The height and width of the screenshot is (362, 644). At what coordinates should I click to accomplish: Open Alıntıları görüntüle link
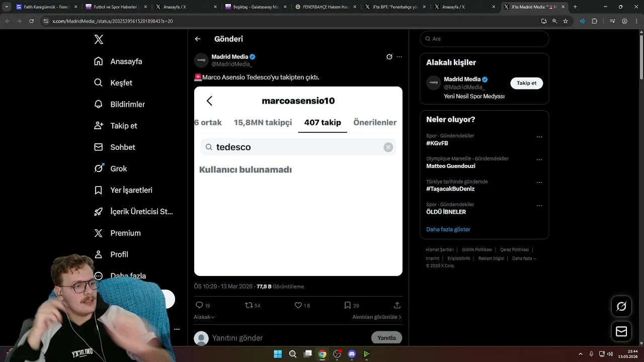[377, 317]
